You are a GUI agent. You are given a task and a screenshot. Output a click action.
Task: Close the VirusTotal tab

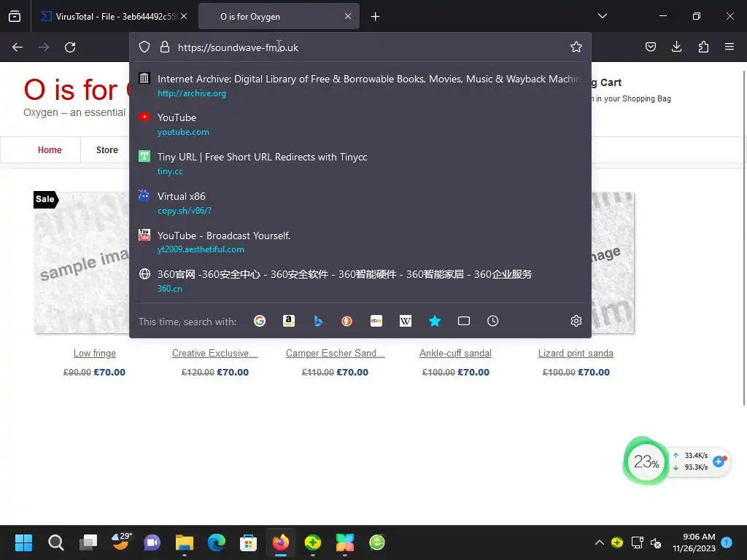pyautogui.click(x=184, y=16)
